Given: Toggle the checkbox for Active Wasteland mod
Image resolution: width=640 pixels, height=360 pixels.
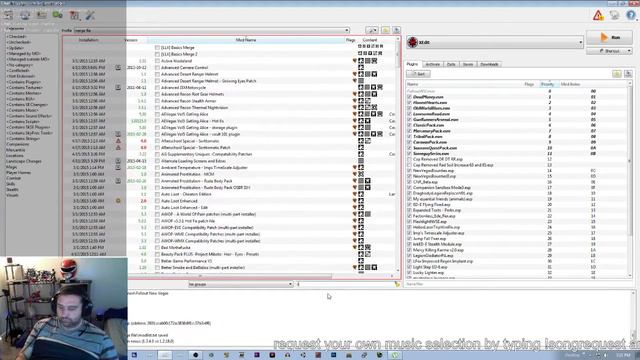Looking at the screenshot, I should (157, 61).
